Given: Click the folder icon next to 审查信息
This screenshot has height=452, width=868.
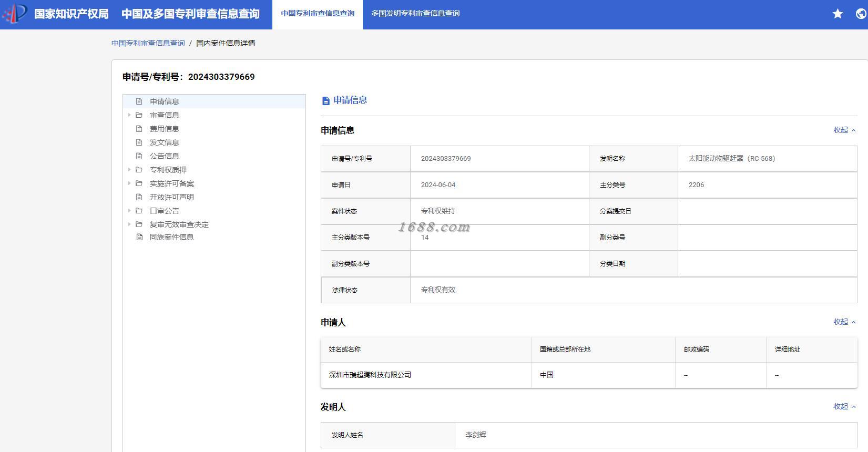Looking at the screenshot, I should [139, 115].
